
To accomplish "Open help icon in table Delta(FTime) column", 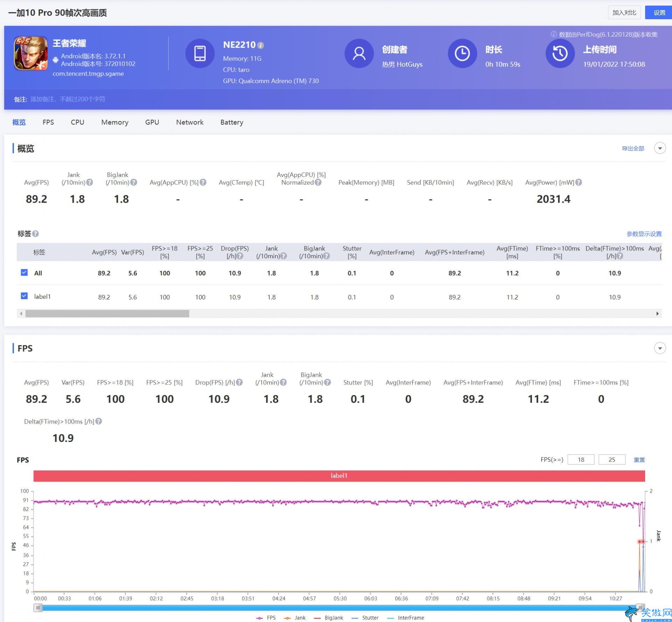I will 620,256.
